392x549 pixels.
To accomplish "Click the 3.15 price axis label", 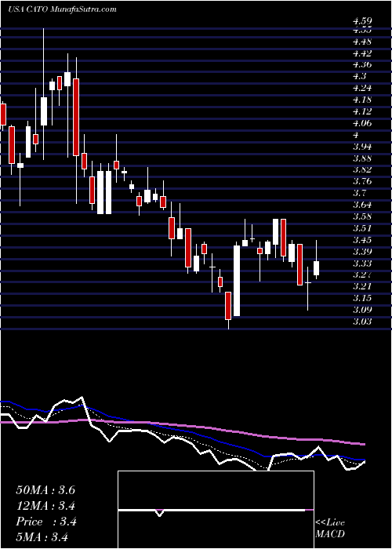I will pyautogui.click(x=362, y=298).
